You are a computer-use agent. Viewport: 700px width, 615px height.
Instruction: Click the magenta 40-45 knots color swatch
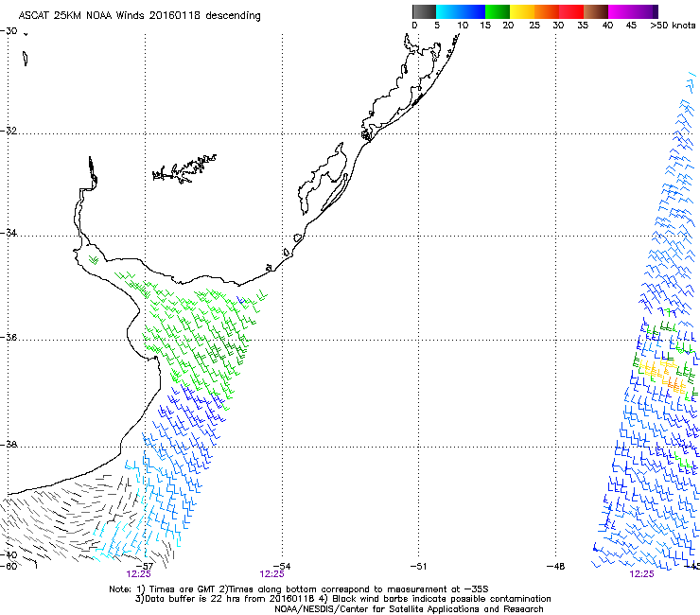coord(621,11)
